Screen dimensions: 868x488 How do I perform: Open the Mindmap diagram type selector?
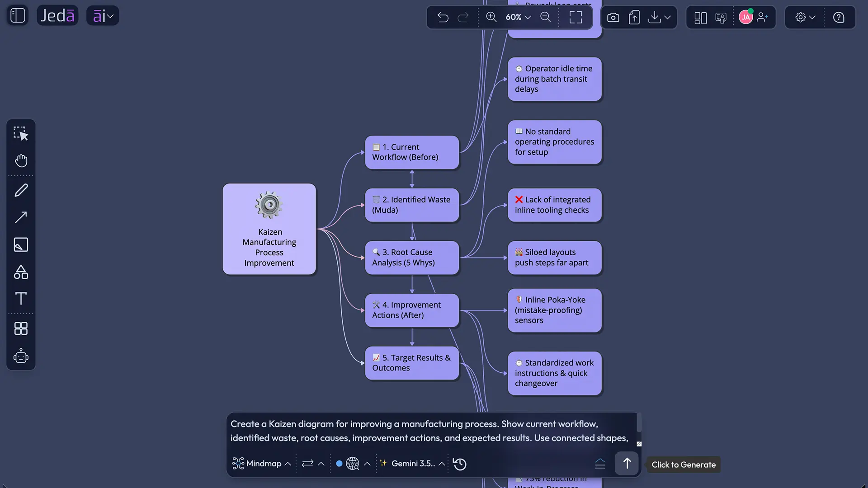coord(262,464)
